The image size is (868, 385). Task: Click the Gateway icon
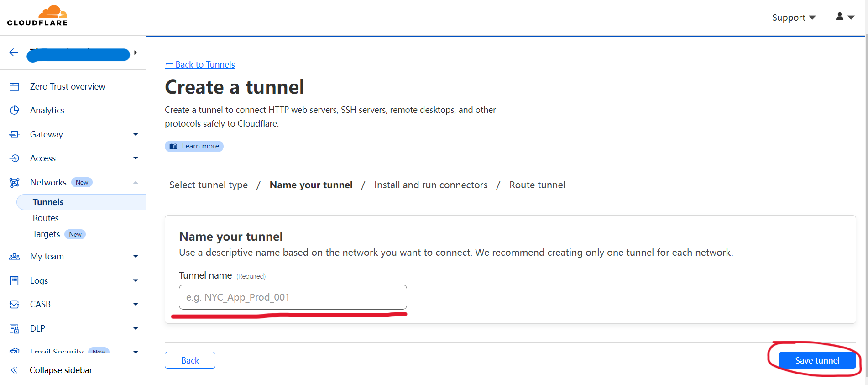tap(15, 134)
